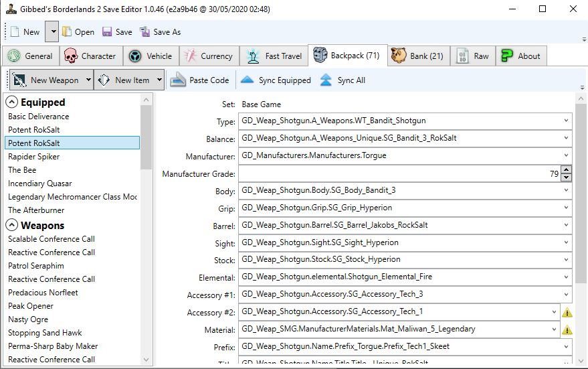Screen dimensions: 588x369
Task: Open the Manufacturer dropdown
Action: point(566,155)
